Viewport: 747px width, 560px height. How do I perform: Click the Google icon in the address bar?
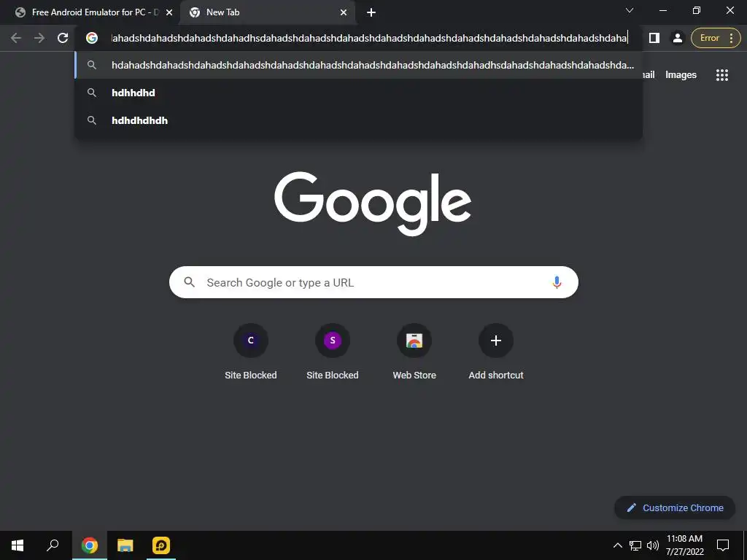(92, 38)
